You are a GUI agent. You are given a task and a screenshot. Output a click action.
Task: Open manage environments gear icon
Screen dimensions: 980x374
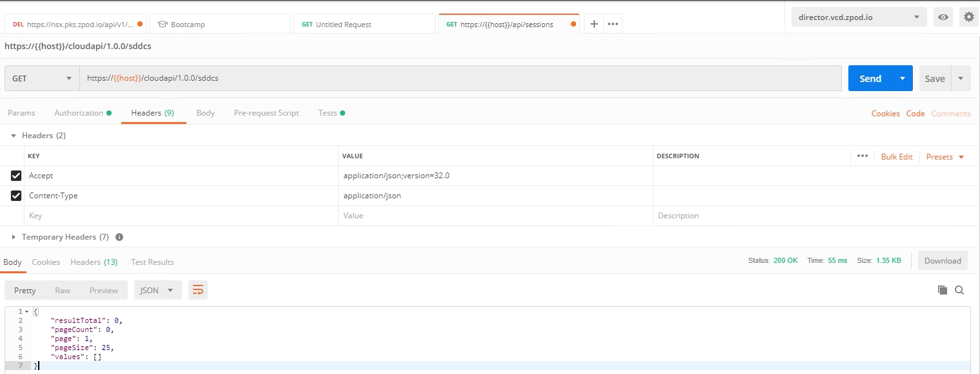[x=968, y=17]
